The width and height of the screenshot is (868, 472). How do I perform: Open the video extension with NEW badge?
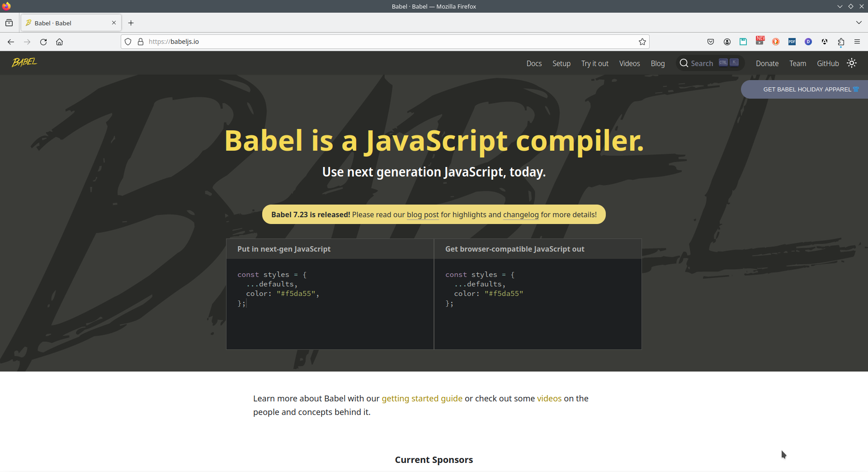760,41
